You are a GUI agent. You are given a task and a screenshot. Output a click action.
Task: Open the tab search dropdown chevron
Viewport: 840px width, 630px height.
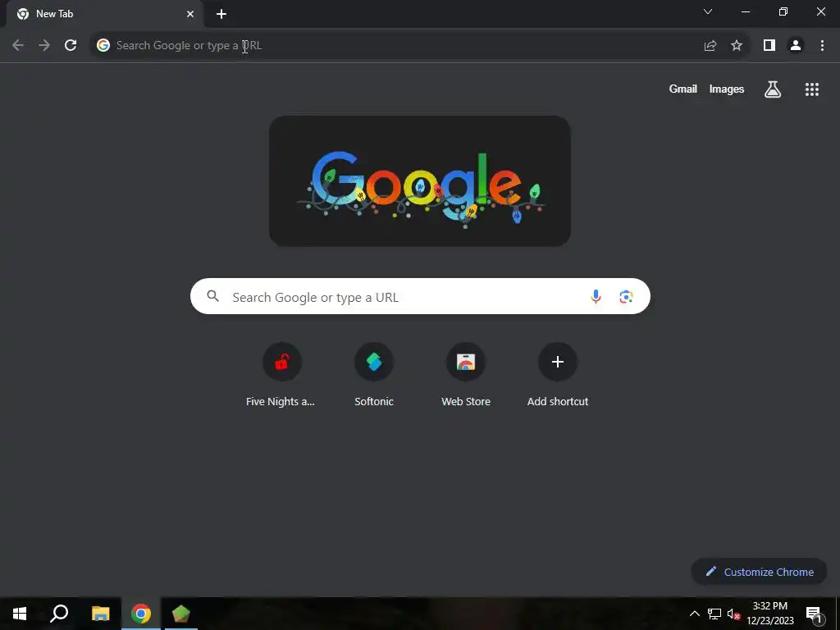click(x=708, y=11)
